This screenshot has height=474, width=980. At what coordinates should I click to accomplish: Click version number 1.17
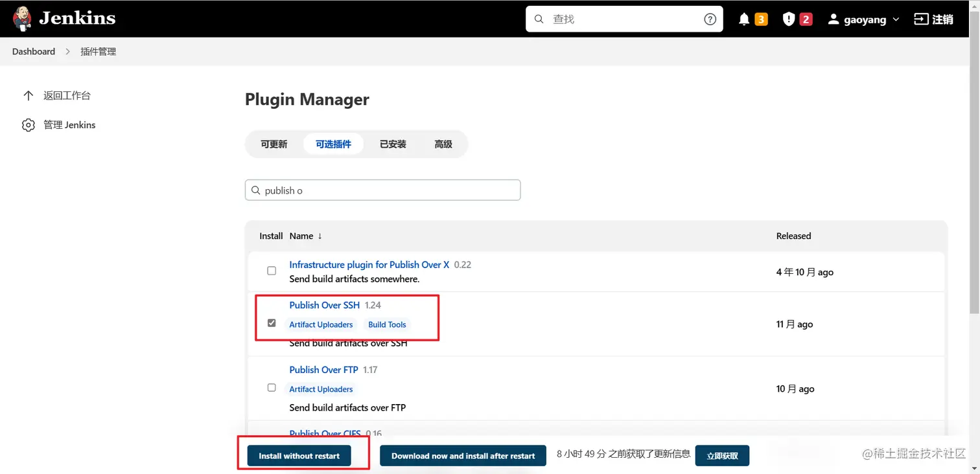click(370, 370)
